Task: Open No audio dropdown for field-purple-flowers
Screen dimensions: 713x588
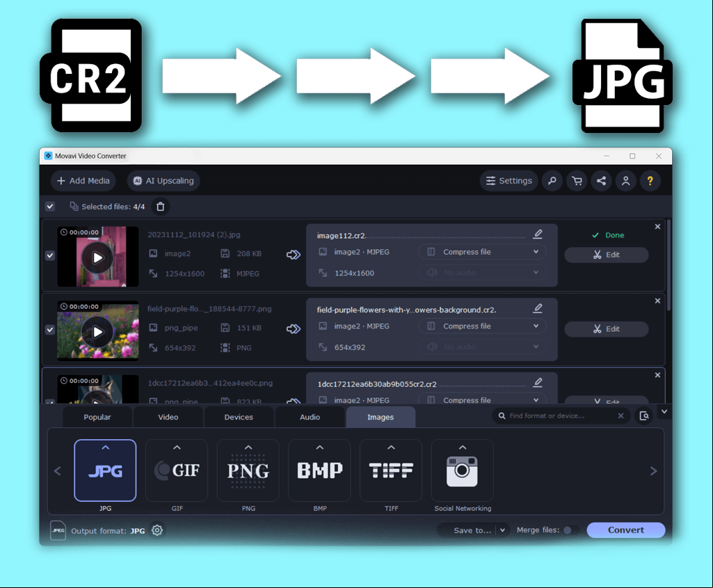Action: pyautogui.click(x=482, y=347)
